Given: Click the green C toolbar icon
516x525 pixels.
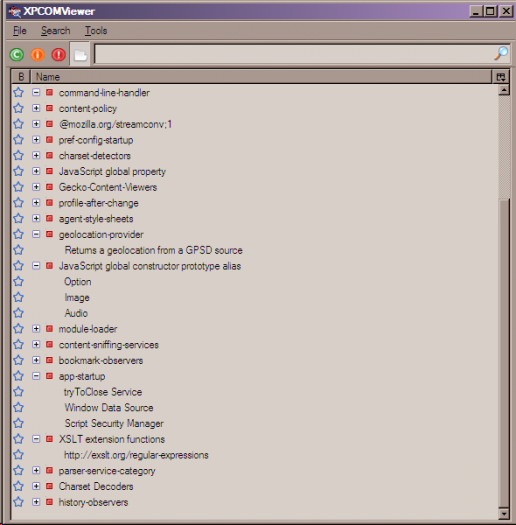Looking at the screenshot, I should coord(16,55).
